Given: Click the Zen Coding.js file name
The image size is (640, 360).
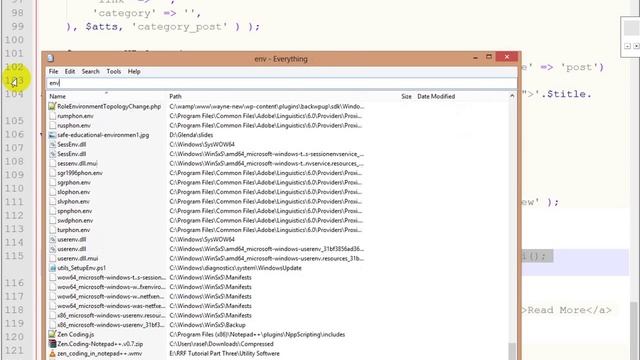Looking at the screenshot, I should click(x=76, y=334).
